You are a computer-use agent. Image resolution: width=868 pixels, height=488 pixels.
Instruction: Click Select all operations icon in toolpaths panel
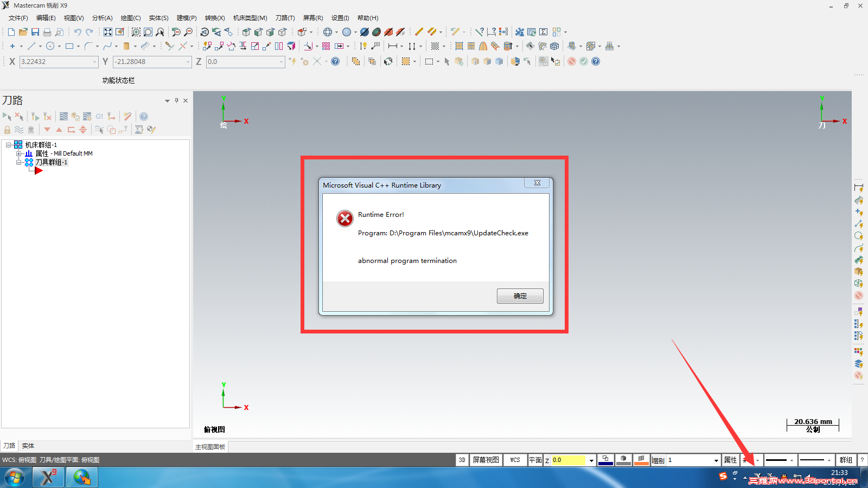pos(7,116)
